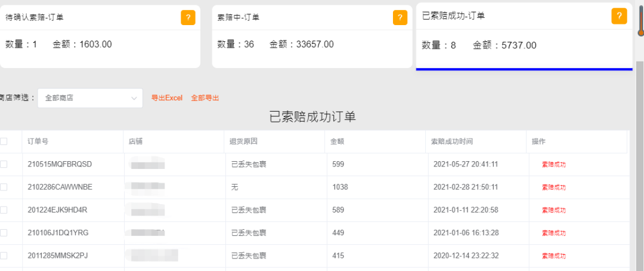Check the box for order 210106J1DQ1YRG
Image resolution: width=644 pixels, height=271 pixels.
pyautogui.click(x=4, y=233)
